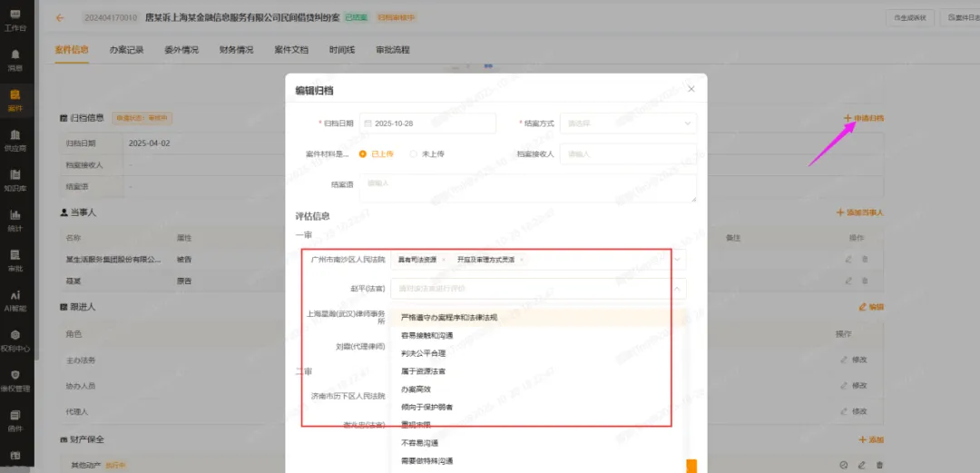Click the 生成诉状 button
980x473 pixels.
[x=909, y=18]
